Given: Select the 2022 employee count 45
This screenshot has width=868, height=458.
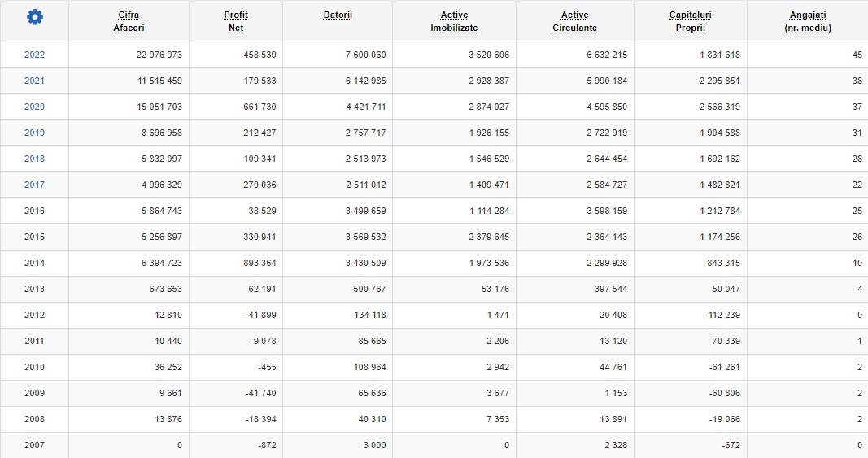Looking at the screenshot, I should 857,55.
